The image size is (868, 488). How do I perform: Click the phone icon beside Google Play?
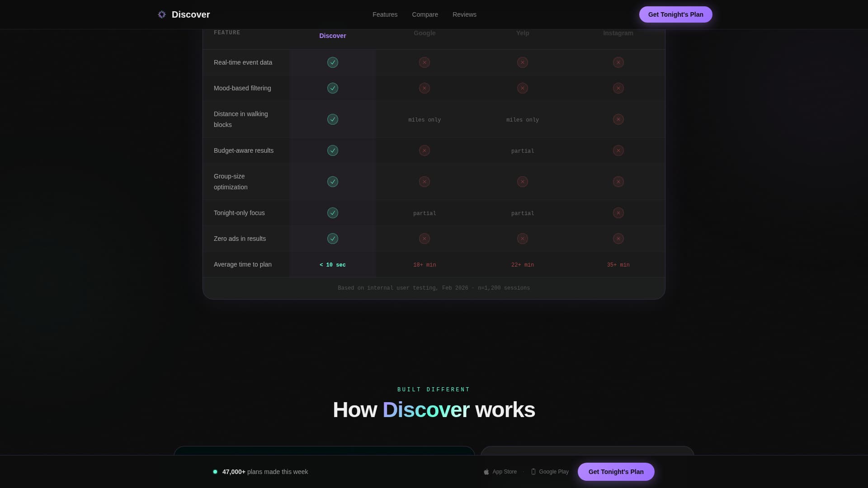pos(533,472)
